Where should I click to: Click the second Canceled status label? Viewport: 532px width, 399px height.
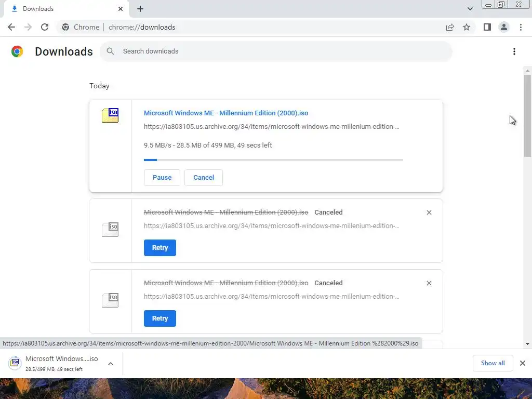tap(328, 283)
